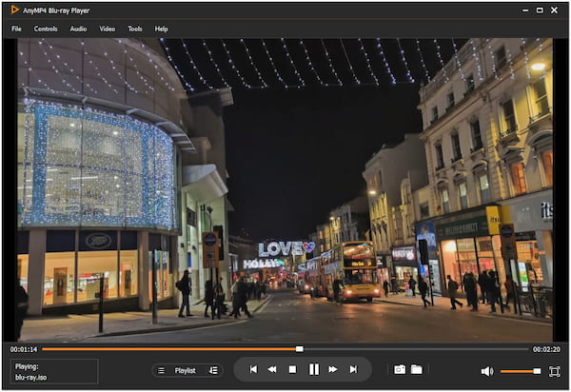Open the Controls menu
Screen dimensions: 571x392
46,29
